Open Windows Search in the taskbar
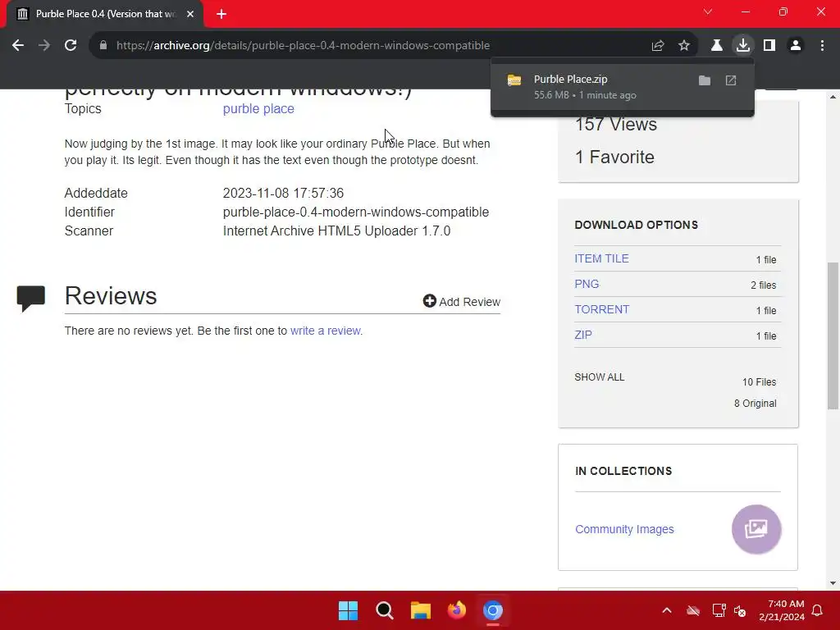840x630 pixels. point(384,610)
